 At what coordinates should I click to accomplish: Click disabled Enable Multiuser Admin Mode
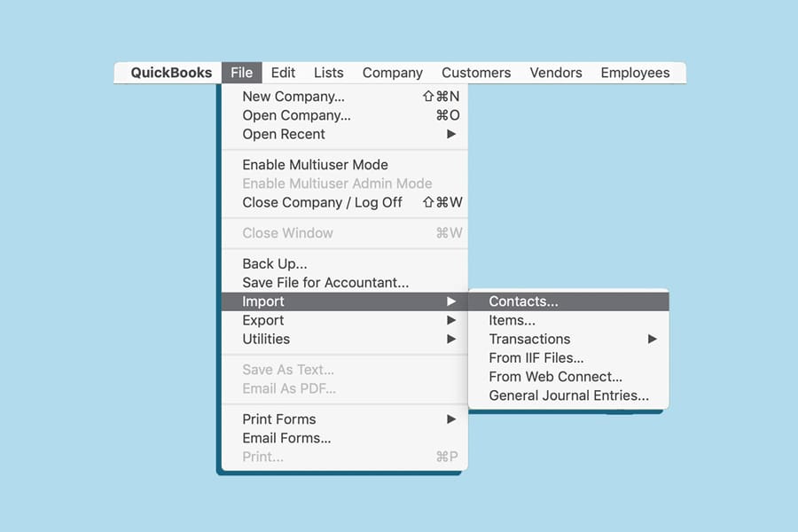(345, 184)
